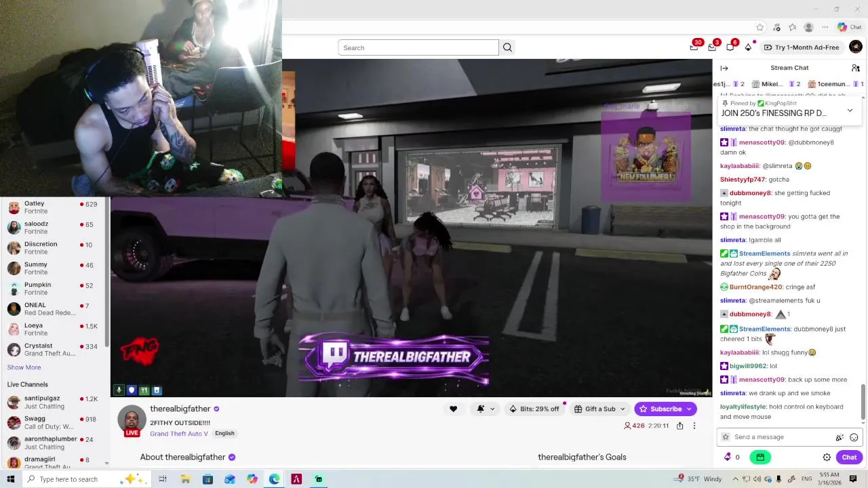Open Edge Settings and more ellipsis
This screenshot has height=488, width=868.
(825, 27)
